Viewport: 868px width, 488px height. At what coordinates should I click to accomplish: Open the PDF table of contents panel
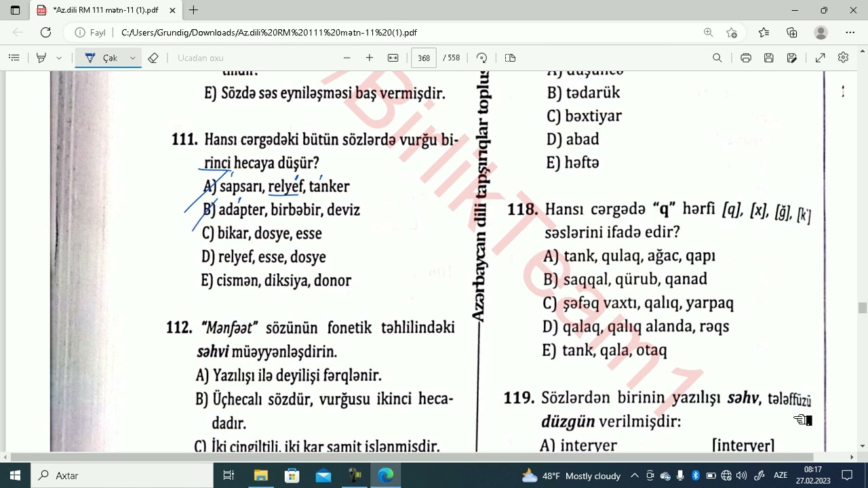pos(14,58)
